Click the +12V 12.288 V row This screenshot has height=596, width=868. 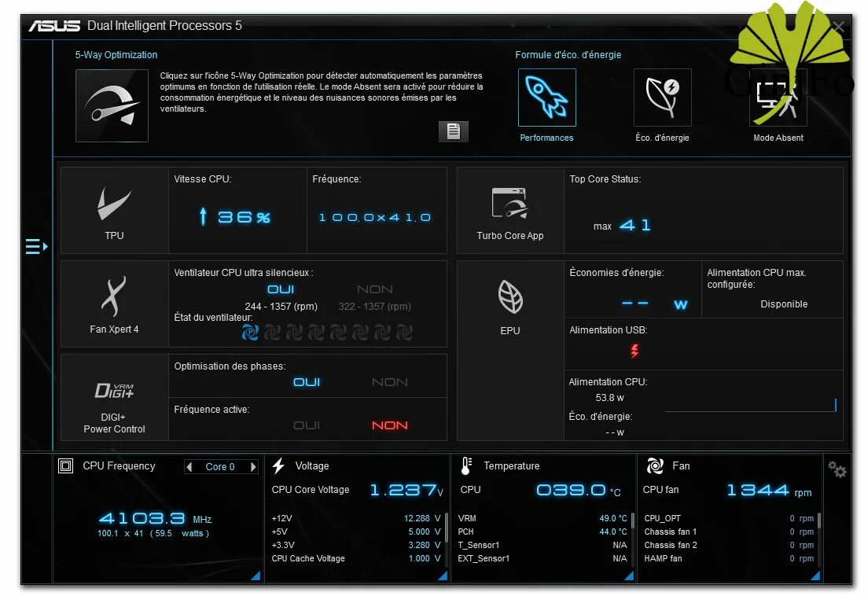(356, 518)
